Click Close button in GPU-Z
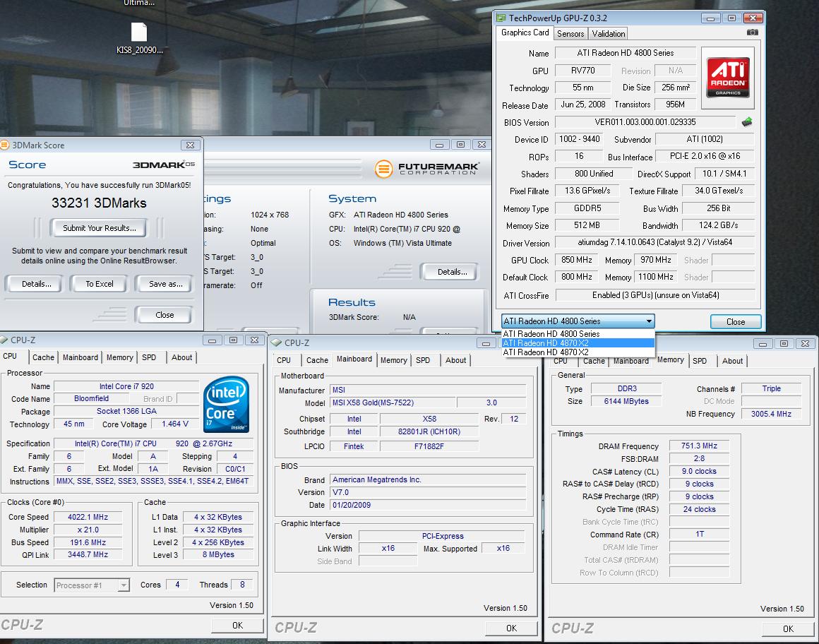Image resolution: width=819 pixels, height=644 pixels. 736,322
